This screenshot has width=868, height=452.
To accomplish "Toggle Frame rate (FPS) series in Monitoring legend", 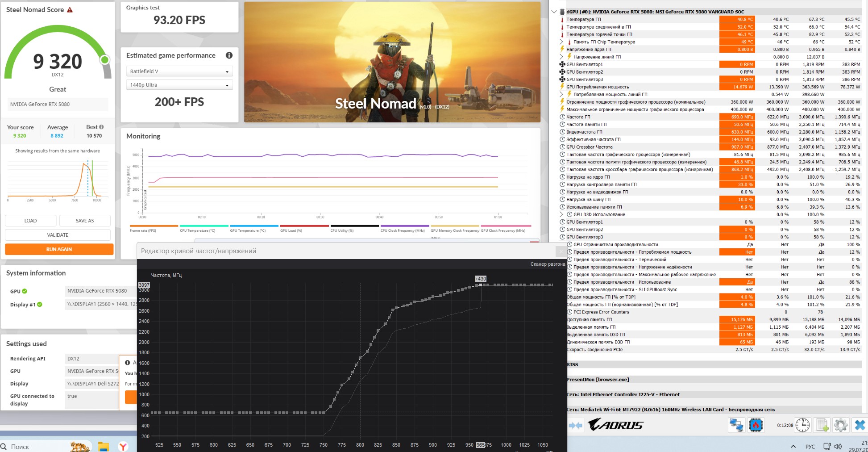I will (154, 229).
